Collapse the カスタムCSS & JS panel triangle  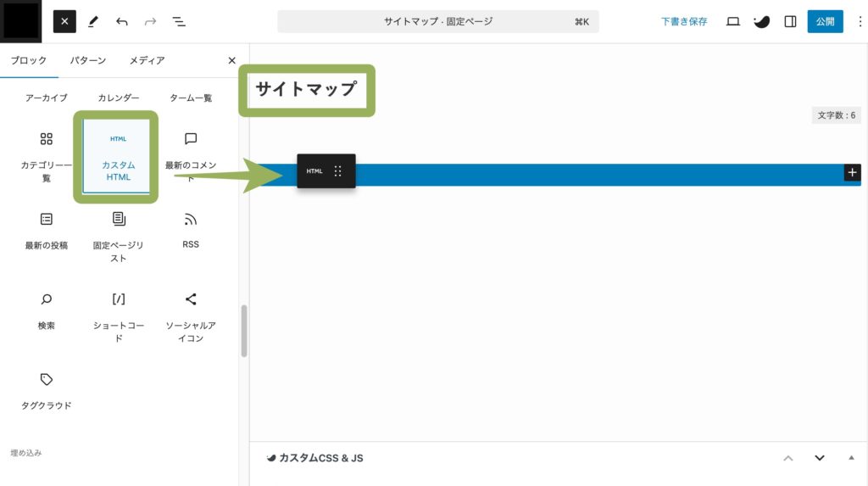point(851,458)
